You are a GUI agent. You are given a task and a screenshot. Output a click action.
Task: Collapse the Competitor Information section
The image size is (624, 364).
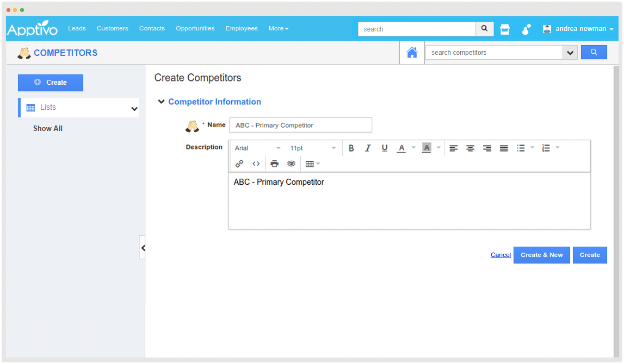162,102
